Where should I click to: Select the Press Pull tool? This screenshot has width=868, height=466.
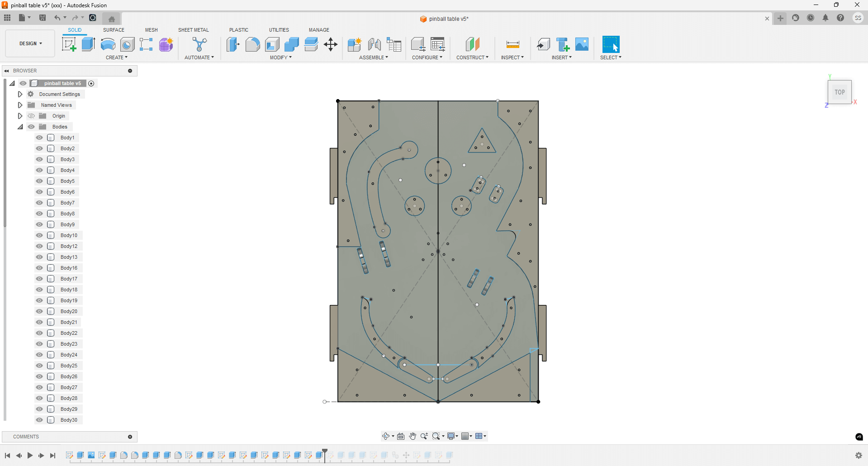click(x=233, y=44)
